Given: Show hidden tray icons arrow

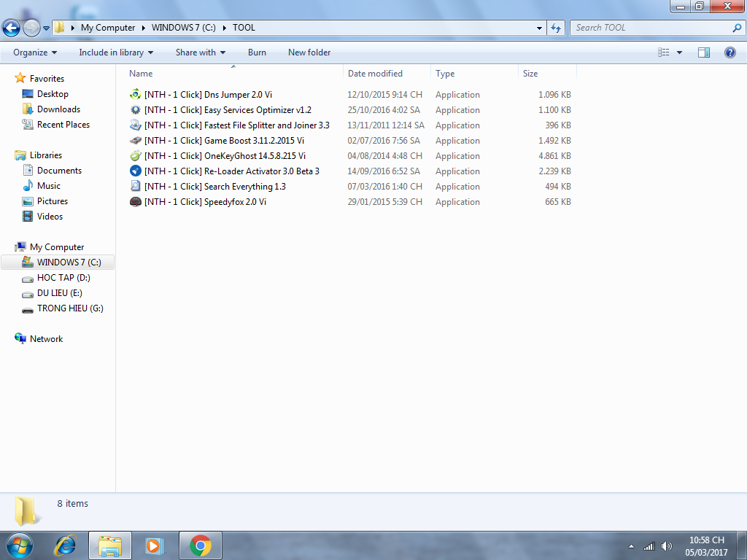Looking at the screenshot, I should [x=631, y=546].
